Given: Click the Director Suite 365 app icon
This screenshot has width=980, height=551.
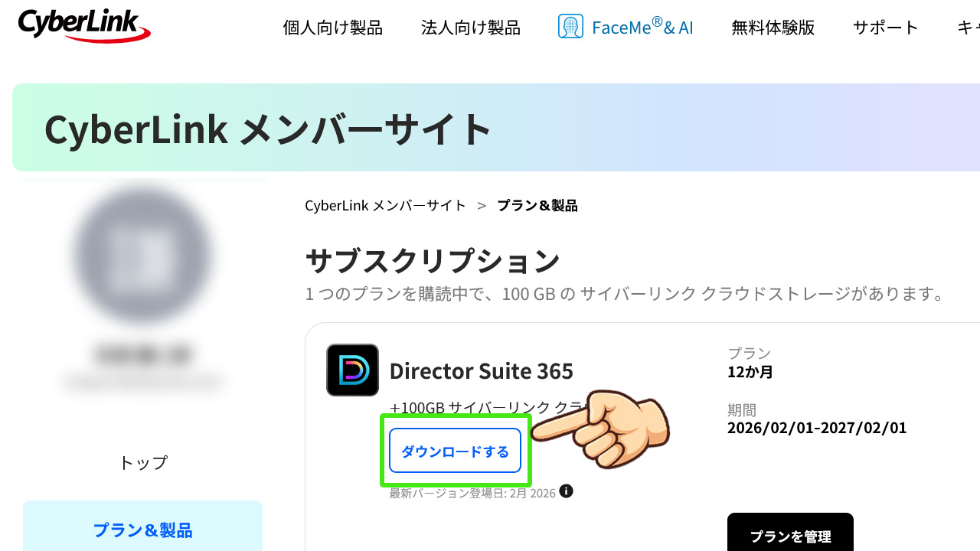Looking at the screenshot, I should tap(352, 370).
